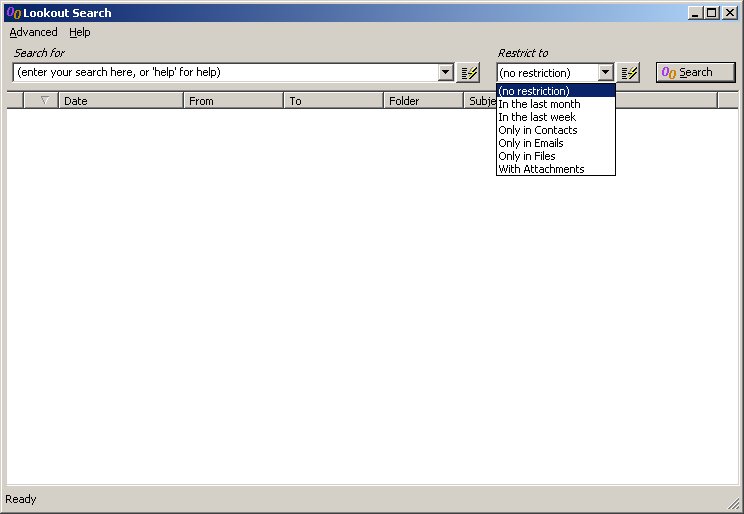Click the quick-action icon beside the search box
744x514 pixels.
pos(468,73)
